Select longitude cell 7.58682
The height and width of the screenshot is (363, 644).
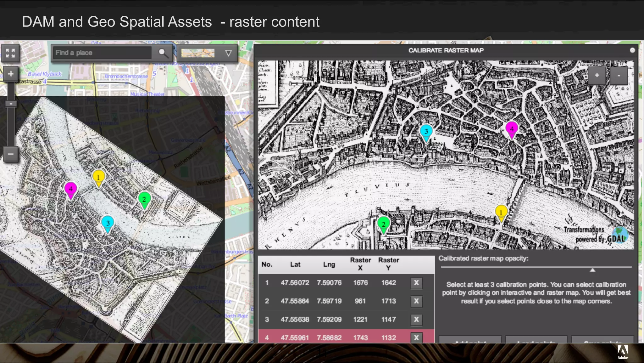tap(329, 337)
